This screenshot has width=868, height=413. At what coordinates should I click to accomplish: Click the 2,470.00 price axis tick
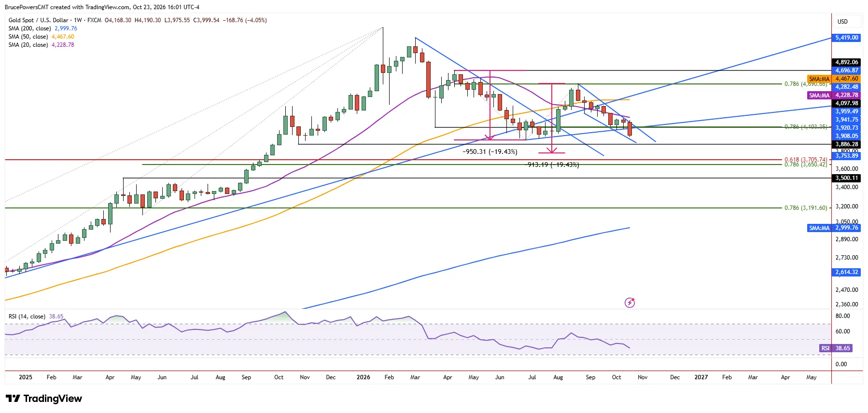pyautogui.click(x=847, y=290)
